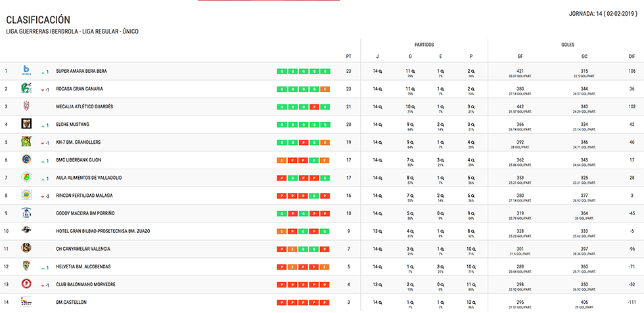Screen dimensions: 644x313
Task: Open Aula Alimentos de Valladolid team name
Action: pos(89,177)
